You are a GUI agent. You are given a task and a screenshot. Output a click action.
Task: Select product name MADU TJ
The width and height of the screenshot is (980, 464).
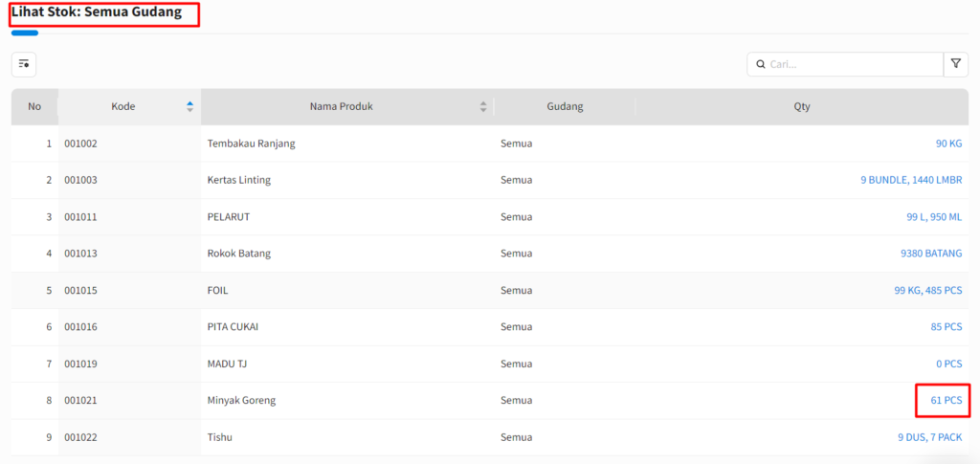[228, 365]
